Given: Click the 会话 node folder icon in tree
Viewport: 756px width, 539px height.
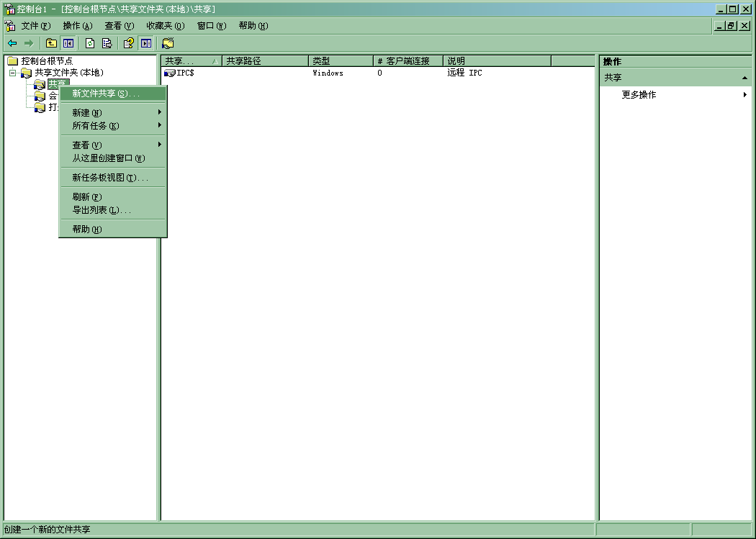Looking at the screenshot, I should pos(40,96).
